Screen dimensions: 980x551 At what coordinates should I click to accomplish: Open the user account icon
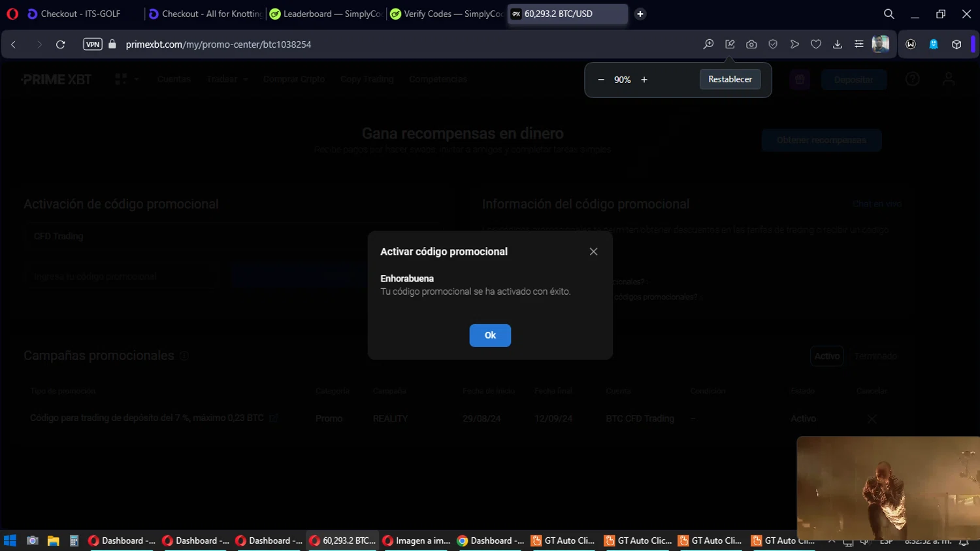click(949, 79)
